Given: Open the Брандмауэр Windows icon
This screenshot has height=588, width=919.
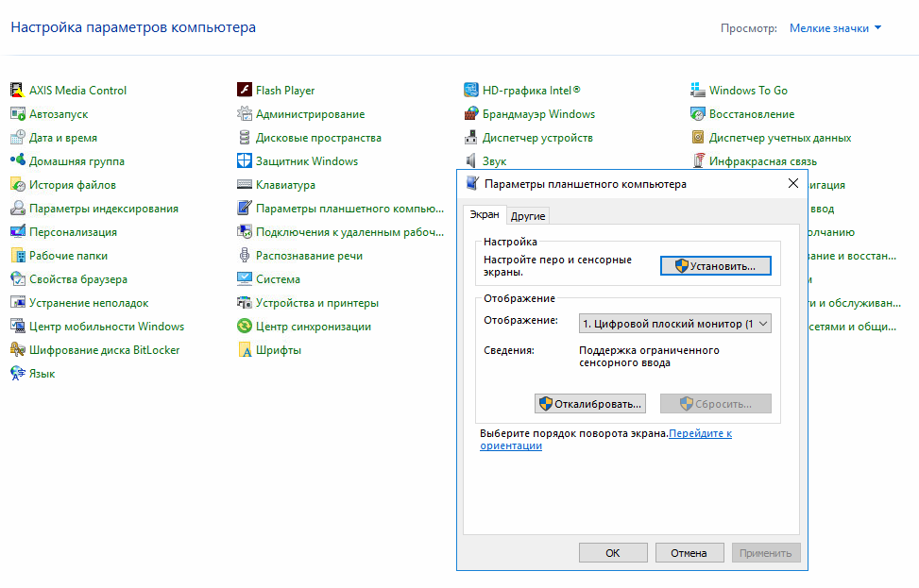Looking at the screenshot, I should (x=470, y=113).
